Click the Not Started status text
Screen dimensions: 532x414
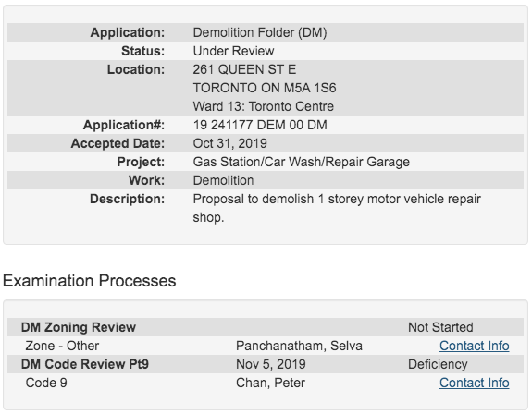click(440, 327)
